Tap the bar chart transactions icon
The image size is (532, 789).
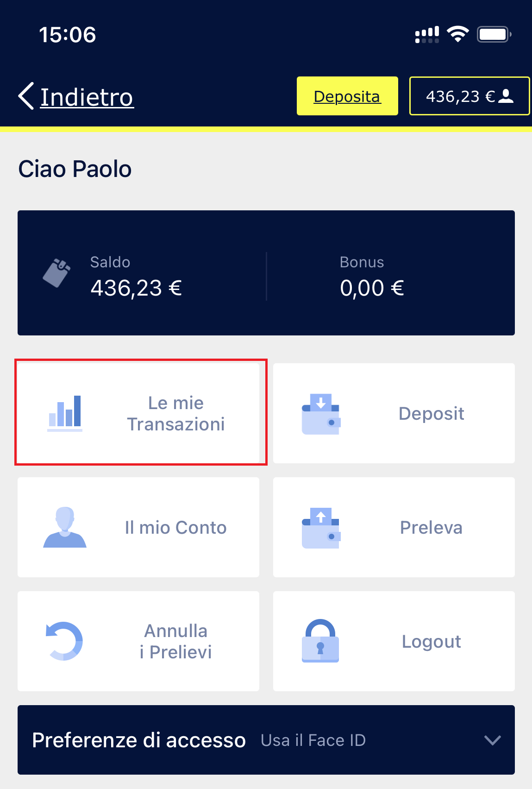65,413
